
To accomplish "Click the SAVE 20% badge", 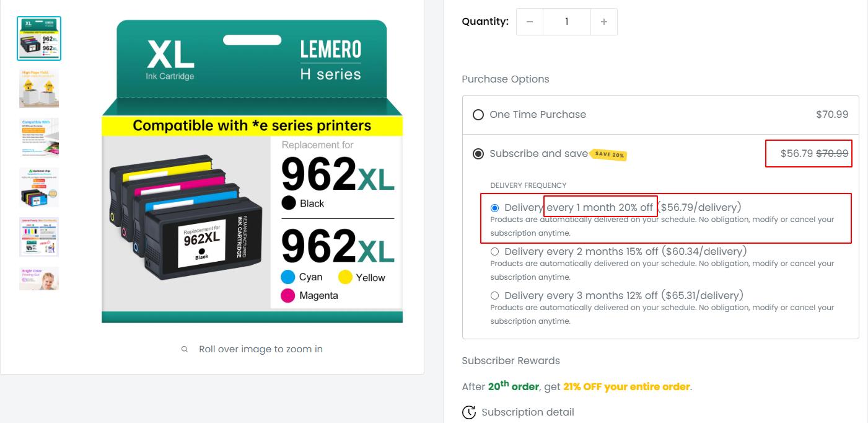I will click(x=609, y=154).
